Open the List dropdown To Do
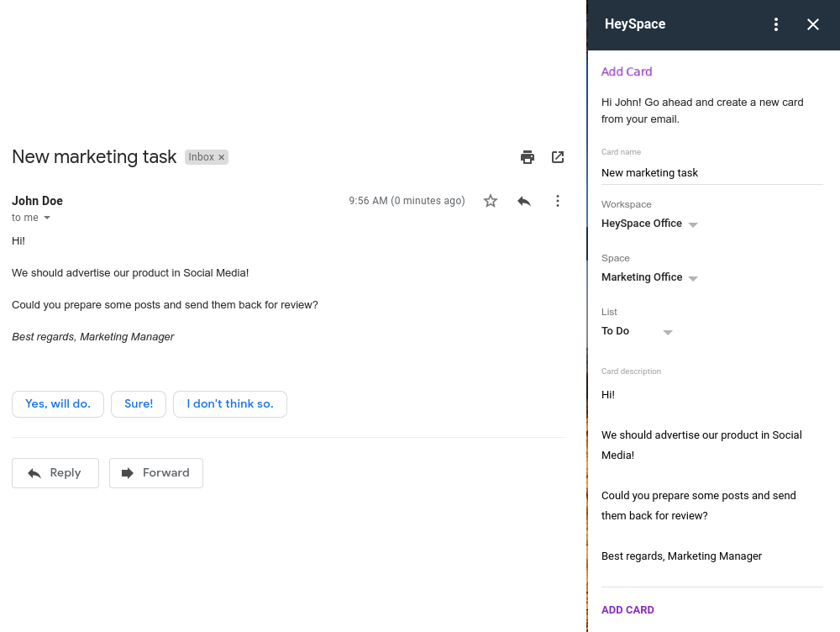Viewport: 840px width, 632px height. click(x=637, y=331)
